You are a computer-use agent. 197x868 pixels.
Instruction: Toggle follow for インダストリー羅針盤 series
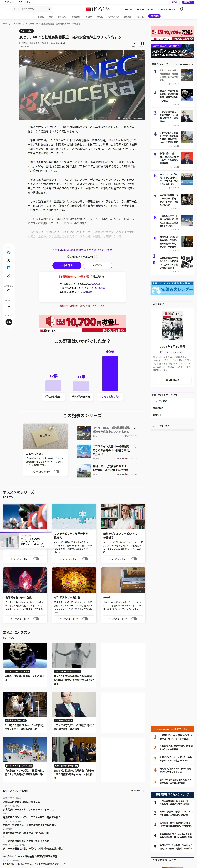coord(85,619)
